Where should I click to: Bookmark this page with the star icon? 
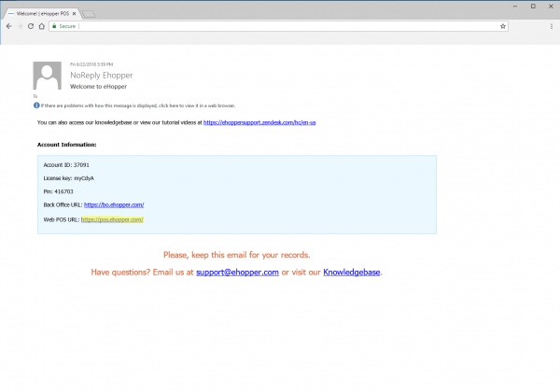(503, 26)
